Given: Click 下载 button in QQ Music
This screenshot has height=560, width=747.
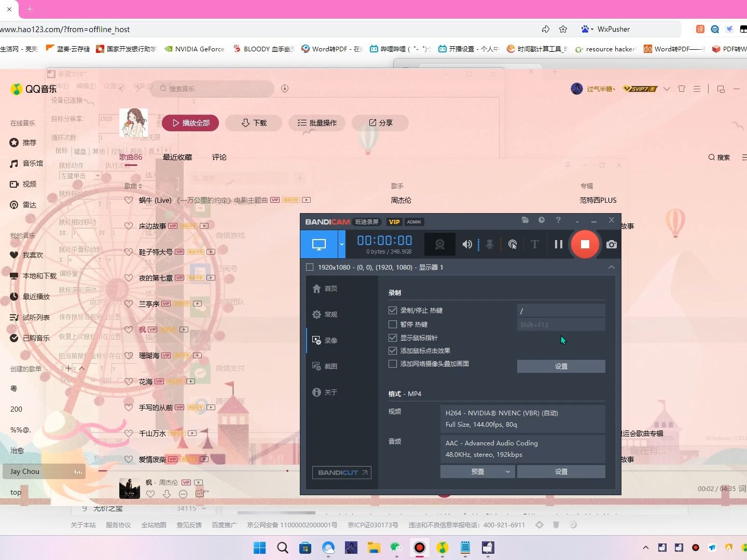Looking at the screenshot, I should [x=254, y=123].
